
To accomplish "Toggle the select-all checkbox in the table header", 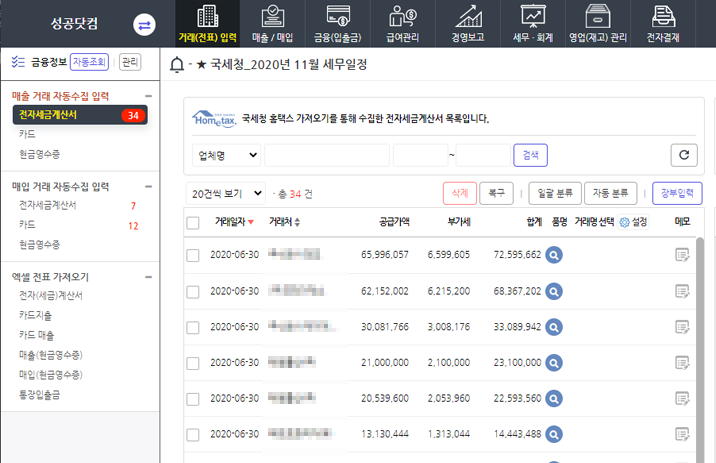I will 193,223.
